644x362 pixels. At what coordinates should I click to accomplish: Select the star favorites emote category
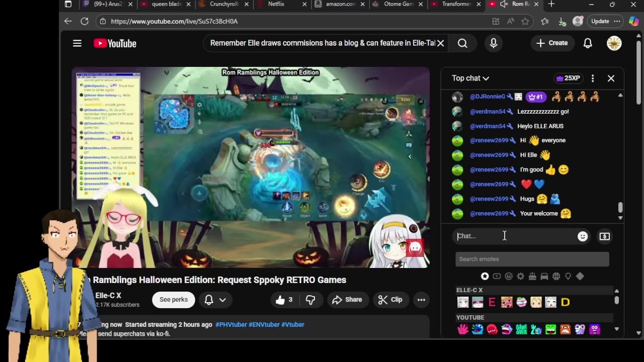485,276
